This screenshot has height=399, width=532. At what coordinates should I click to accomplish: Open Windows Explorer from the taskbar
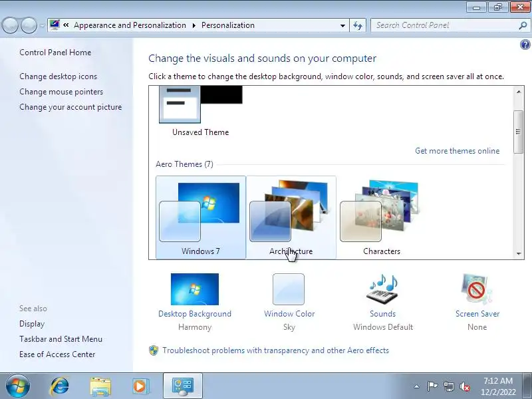[x=100, y=386]
